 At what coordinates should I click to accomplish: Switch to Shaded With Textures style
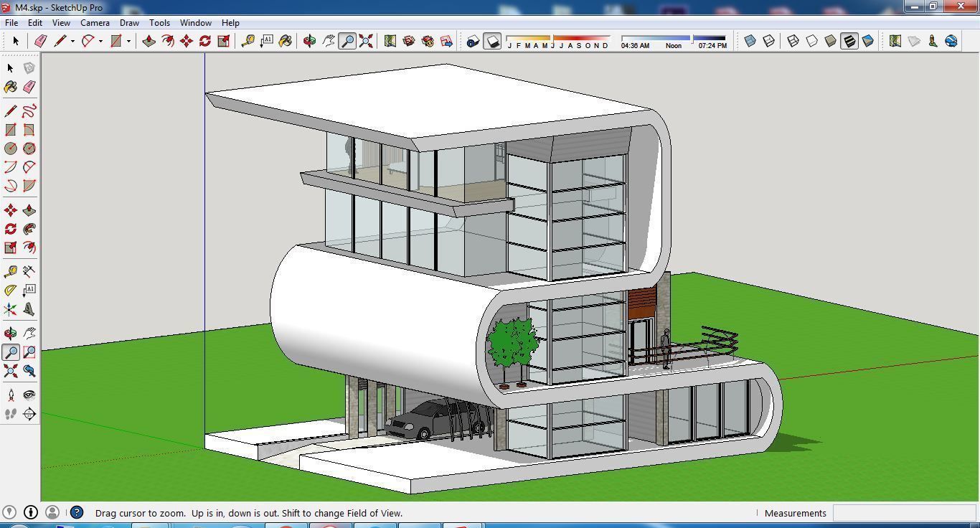(x=849, y=41)
